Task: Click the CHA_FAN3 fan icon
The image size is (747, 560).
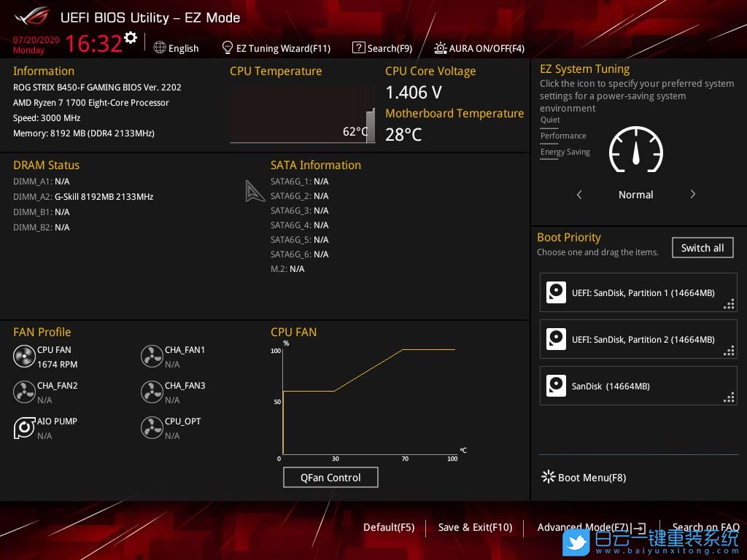Action: point(152,392)
